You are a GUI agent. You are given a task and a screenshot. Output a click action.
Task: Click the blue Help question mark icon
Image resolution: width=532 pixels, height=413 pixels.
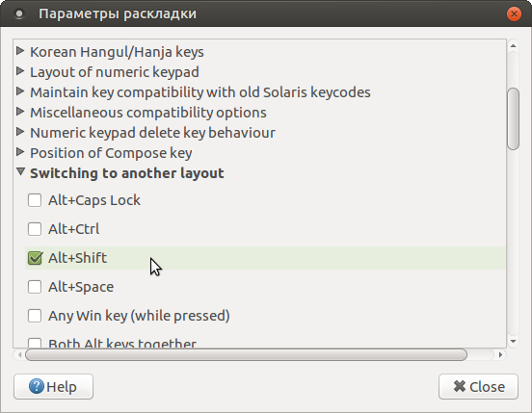pyautogui.click(x=37, y=386)
